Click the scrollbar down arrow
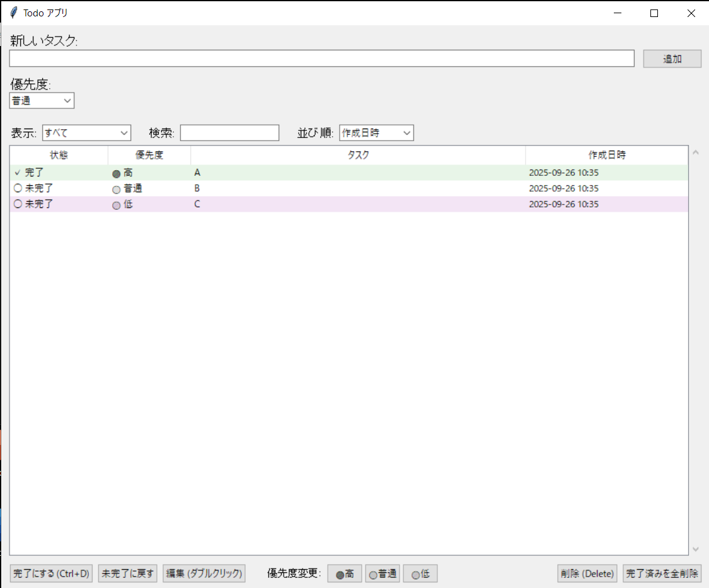709x588 pixels. (x=696, y=549)
